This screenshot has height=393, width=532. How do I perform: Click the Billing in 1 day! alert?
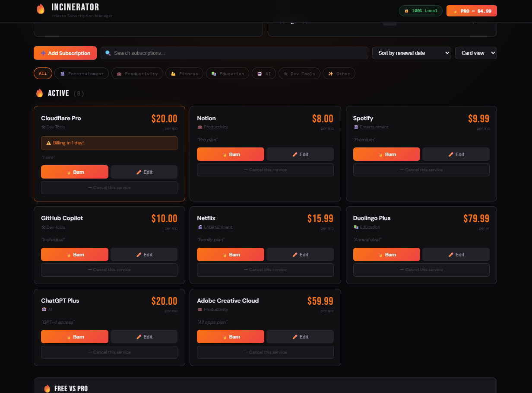click(109, 143)
